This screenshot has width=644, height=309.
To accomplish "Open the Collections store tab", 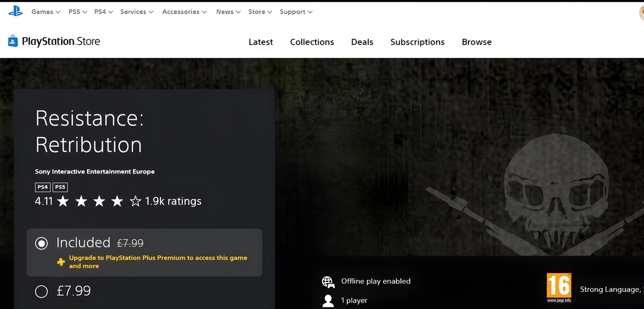I will click(312, 42).
